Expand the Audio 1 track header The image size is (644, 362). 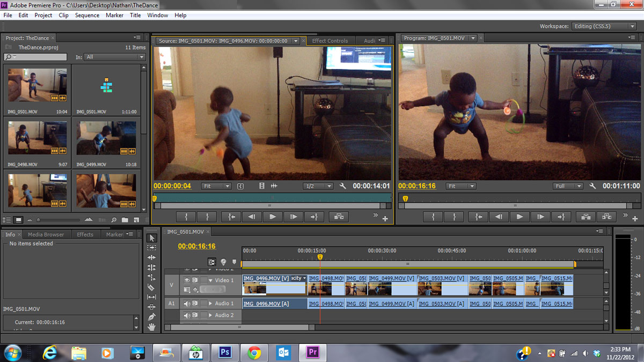pyautogui.click(x=210, y=303)
